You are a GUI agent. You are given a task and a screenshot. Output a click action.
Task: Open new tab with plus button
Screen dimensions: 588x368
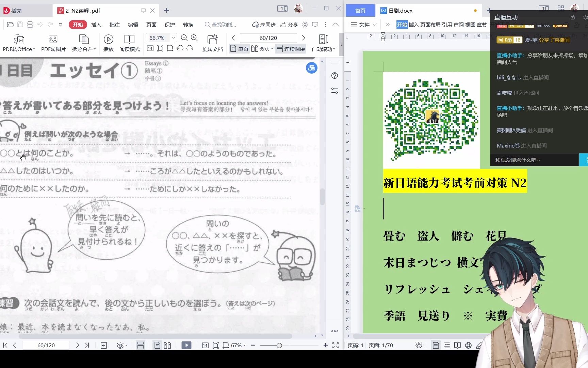pyautogui.click(x=166, y=11)
